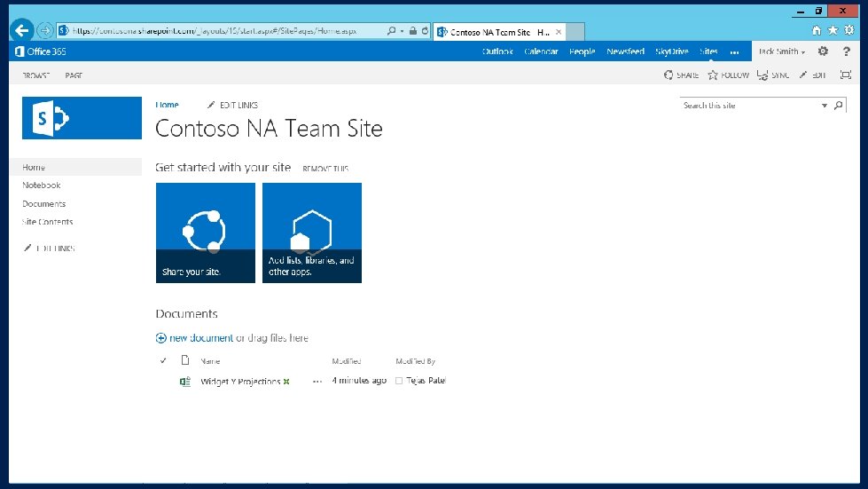Open the more options ellipsis in top navigation
This screenshot has height=489, width=868.
[735, 52]
